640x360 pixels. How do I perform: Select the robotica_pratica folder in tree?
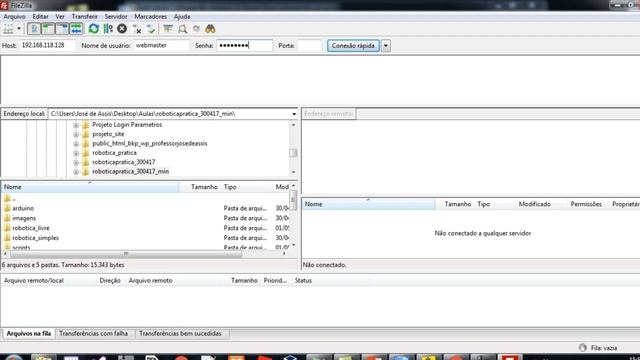click(114, 153)
